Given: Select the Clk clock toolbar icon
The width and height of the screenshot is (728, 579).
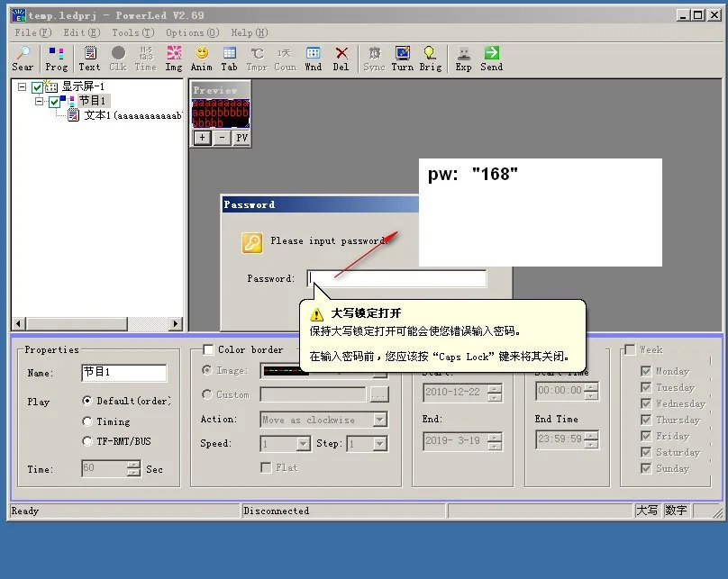Looking at the screenshot, I should 118,59.
